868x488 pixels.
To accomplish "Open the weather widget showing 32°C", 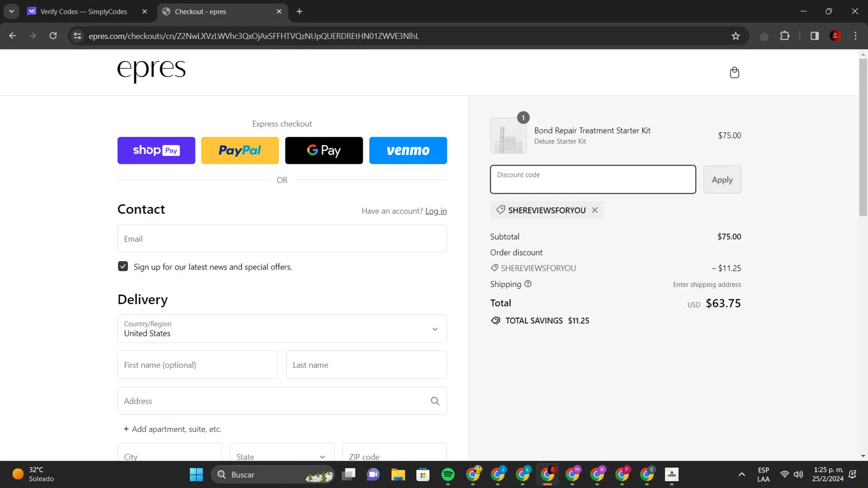I will (34, 474).
